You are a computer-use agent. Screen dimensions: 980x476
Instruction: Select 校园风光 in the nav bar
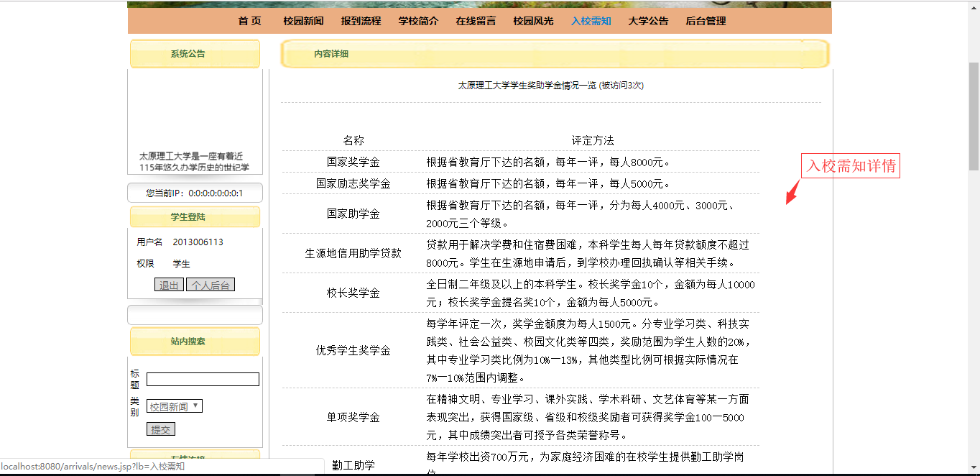pyautogui.click(x=533, y=21)
